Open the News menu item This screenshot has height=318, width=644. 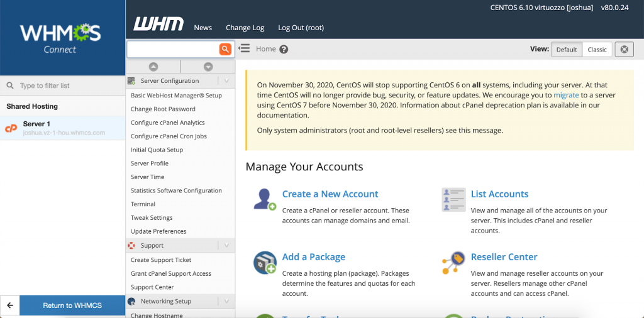click(203, 28)
